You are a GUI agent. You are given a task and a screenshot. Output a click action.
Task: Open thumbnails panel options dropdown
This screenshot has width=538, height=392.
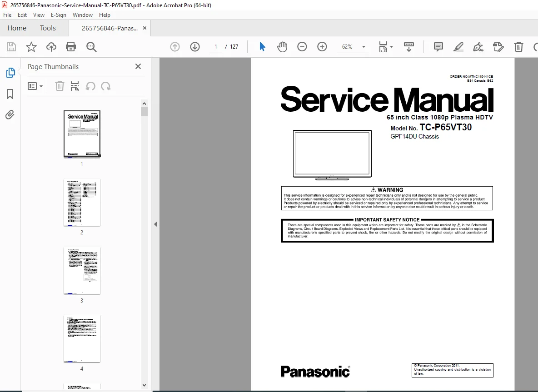tap(35, 86)
